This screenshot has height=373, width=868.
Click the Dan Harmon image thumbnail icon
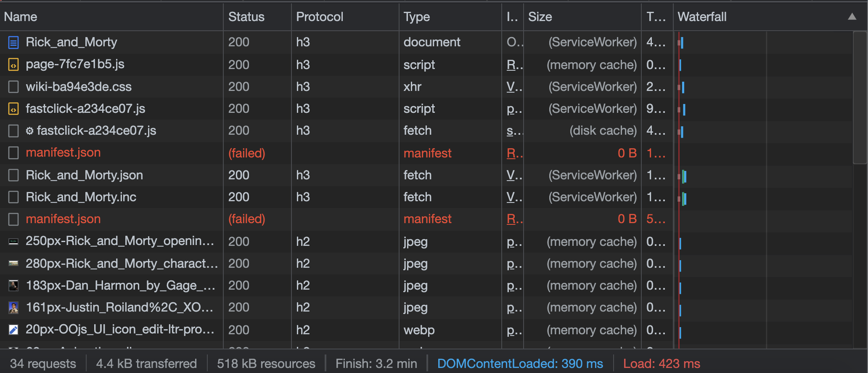pos(13,285)
